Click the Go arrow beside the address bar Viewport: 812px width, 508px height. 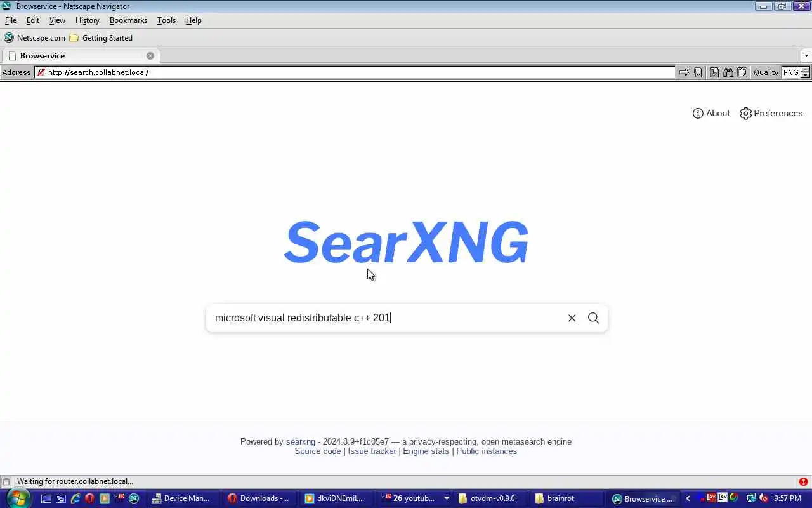[x=684, y=72]
